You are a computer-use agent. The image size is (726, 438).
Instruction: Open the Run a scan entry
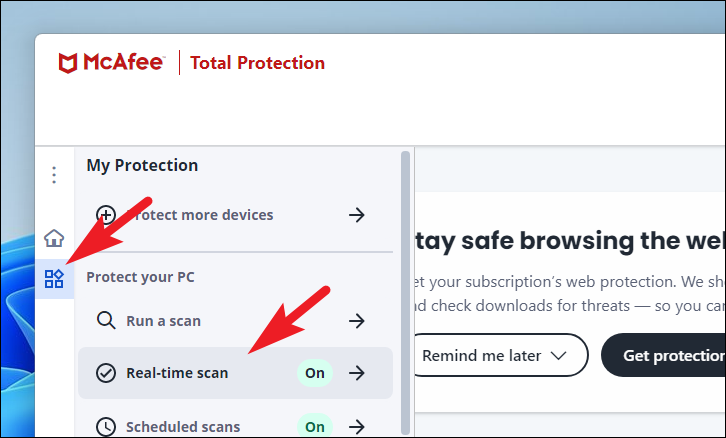pos(235,320)
